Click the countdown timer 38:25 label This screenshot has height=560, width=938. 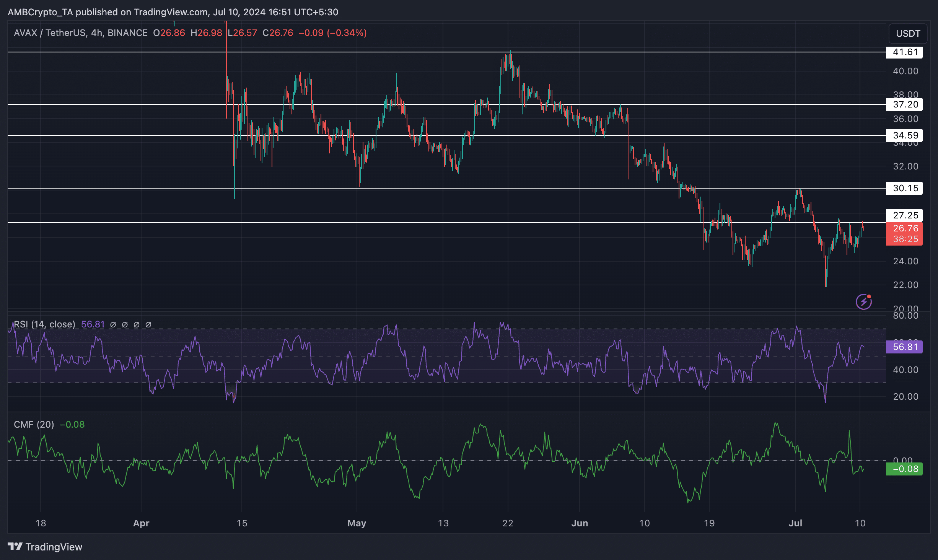click(x=905, y=239)
